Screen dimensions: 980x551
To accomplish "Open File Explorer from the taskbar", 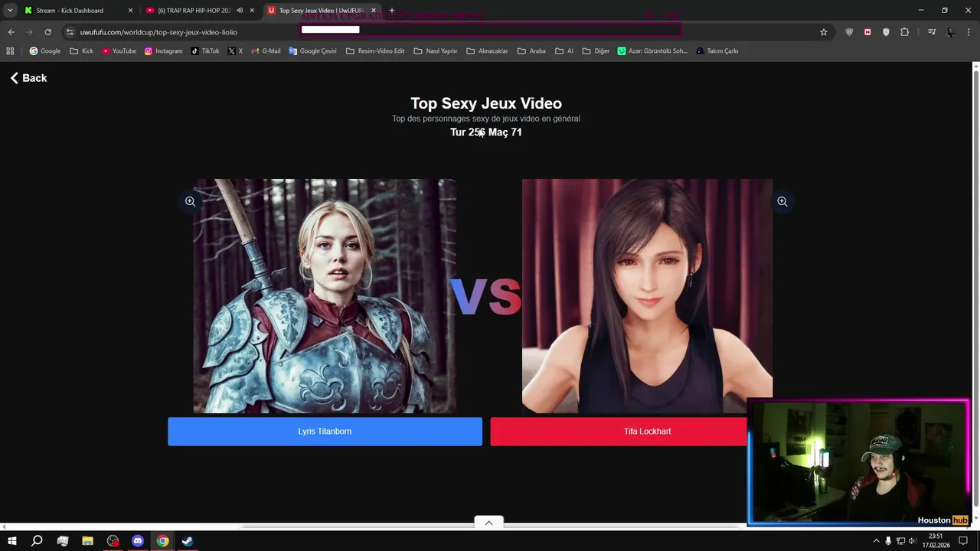I will (87, 541).
